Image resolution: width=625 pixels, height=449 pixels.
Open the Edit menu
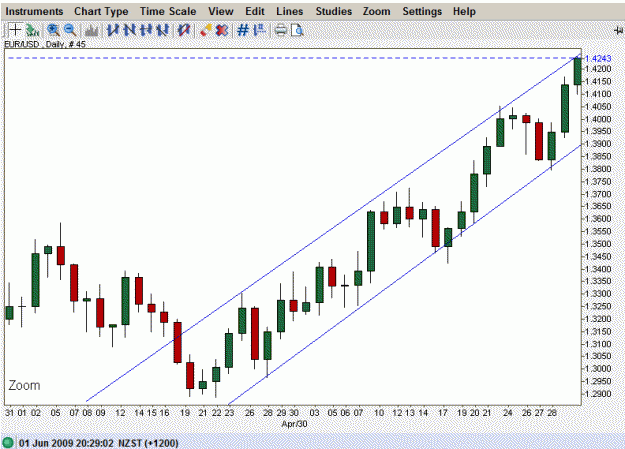pyautogui.click(x=255, y=12)
